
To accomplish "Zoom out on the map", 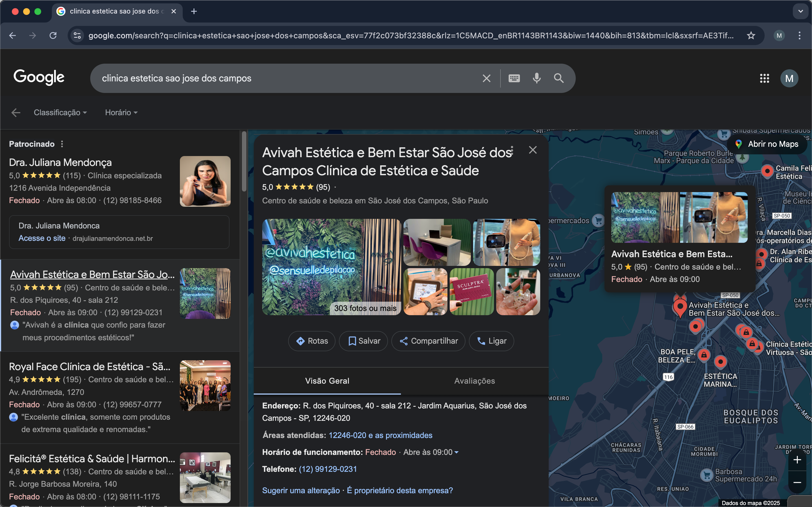I will [797, 482].
